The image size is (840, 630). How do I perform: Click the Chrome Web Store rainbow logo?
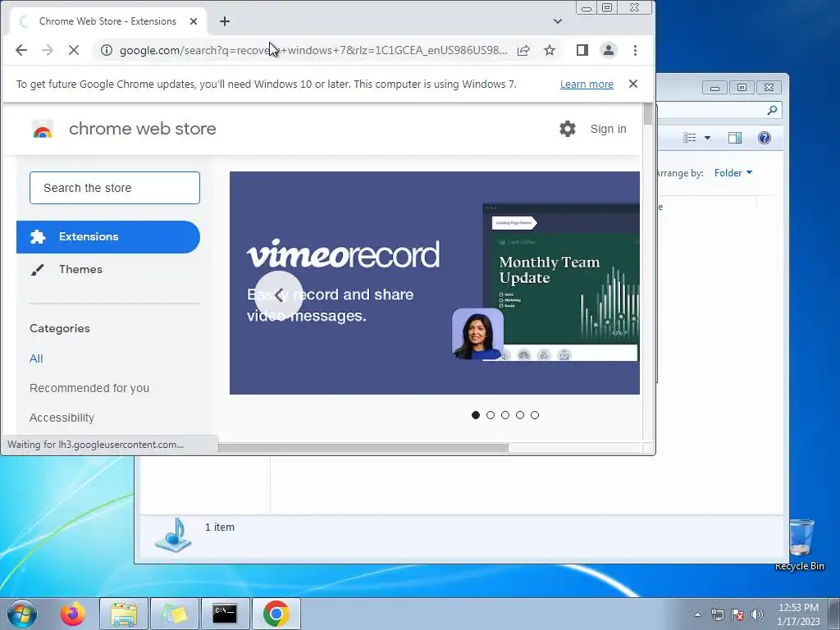point(43,129)
